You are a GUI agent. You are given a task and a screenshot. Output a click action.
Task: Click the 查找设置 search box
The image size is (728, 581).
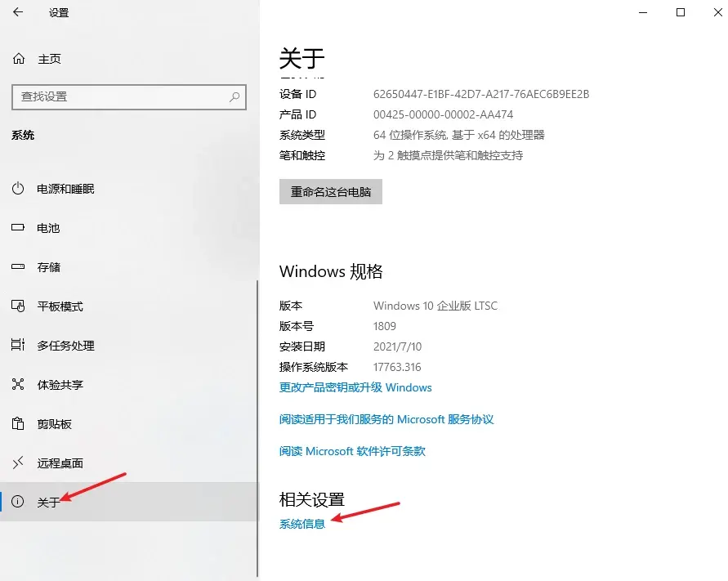pos(128,97)
